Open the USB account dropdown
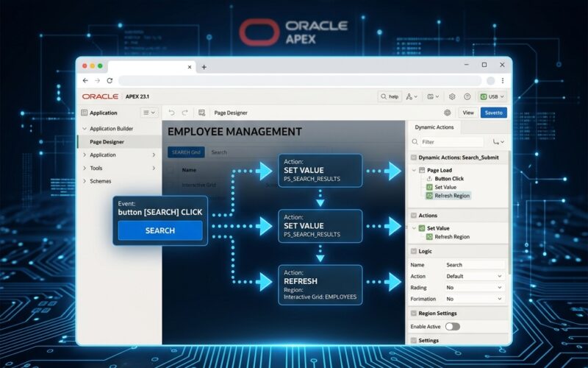 coord(492,96)
